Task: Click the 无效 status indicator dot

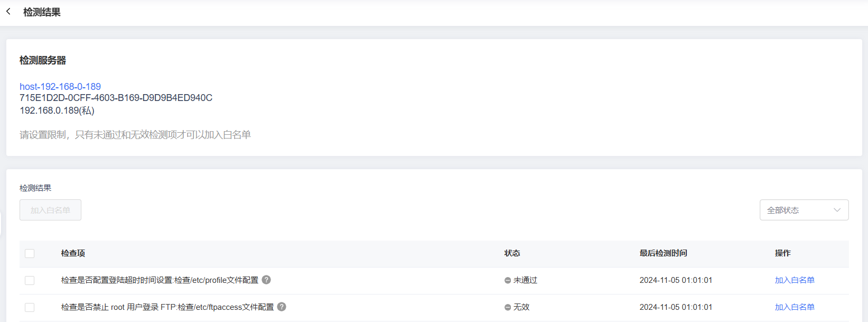Action: 508,307
